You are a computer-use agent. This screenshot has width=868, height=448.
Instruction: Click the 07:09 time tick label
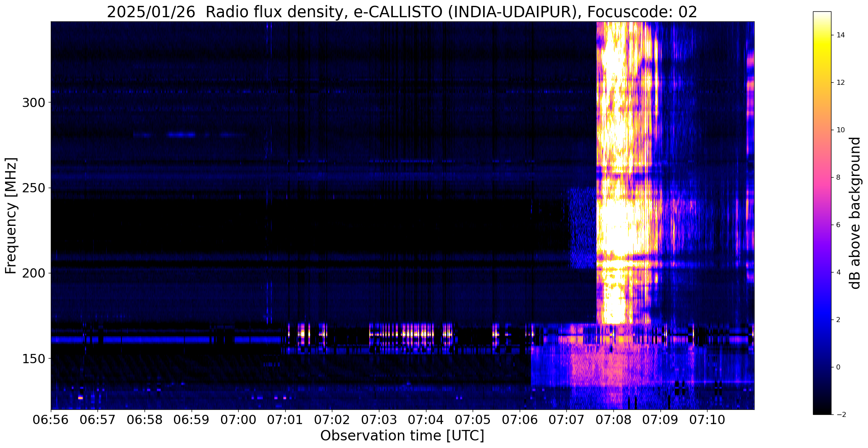coord(661,420)
